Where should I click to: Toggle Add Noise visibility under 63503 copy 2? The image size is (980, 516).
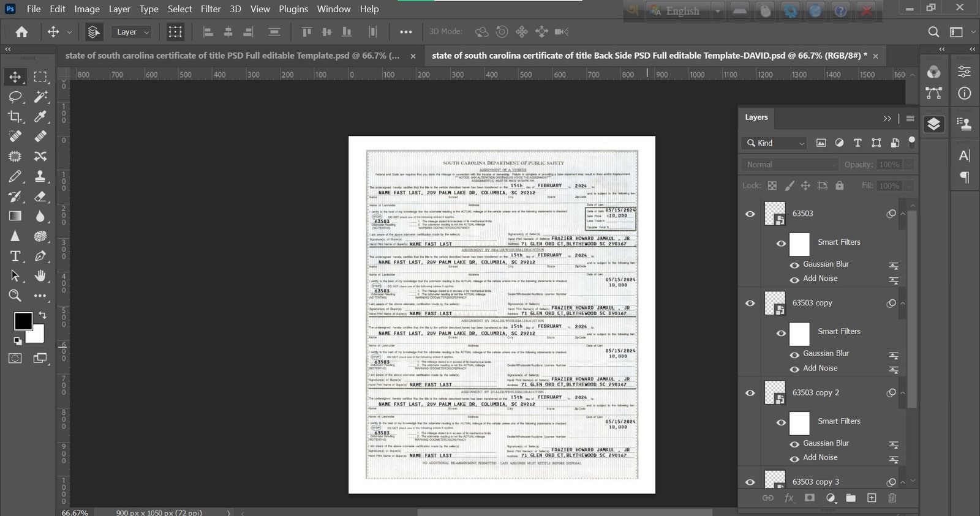point(794,459)
